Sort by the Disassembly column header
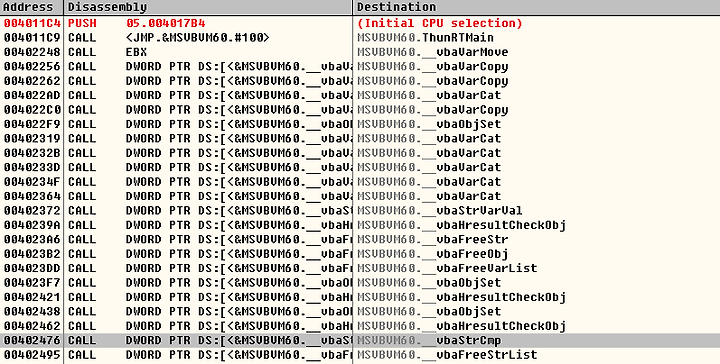This screenshot has width=720, height=364. coord(208,7)
